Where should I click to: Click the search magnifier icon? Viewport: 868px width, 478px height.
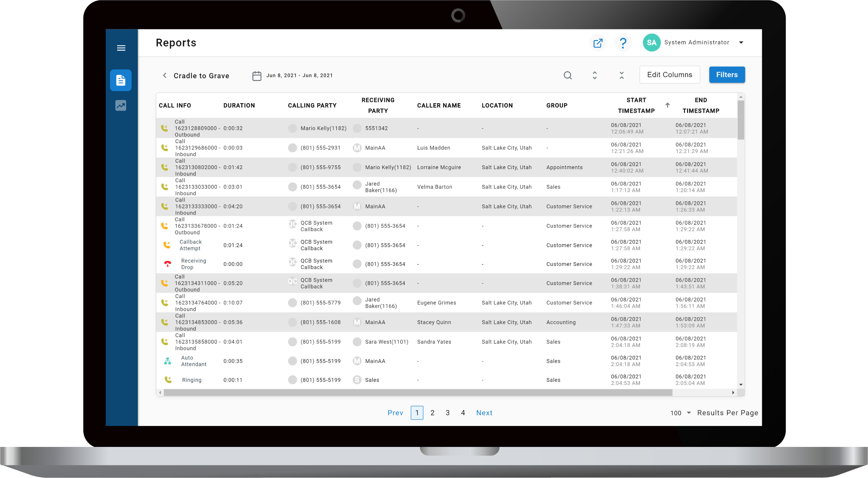(x=568, y=75)
